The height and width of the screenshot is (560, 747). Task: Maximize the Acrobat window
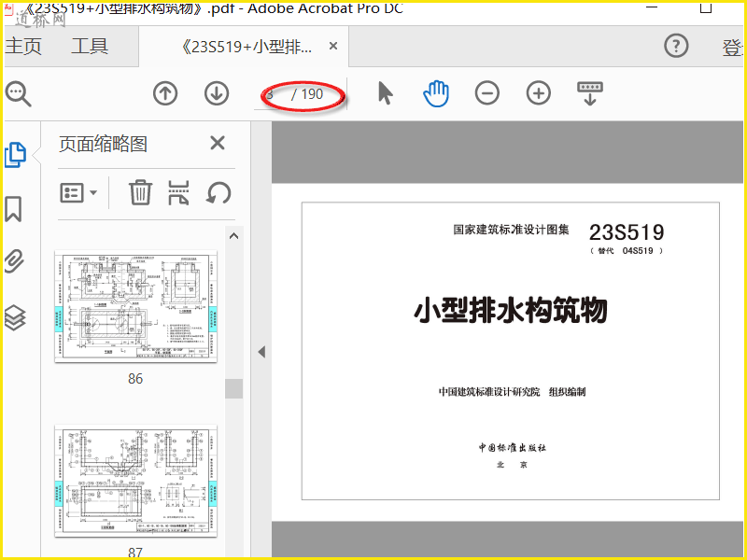[706, 7]
